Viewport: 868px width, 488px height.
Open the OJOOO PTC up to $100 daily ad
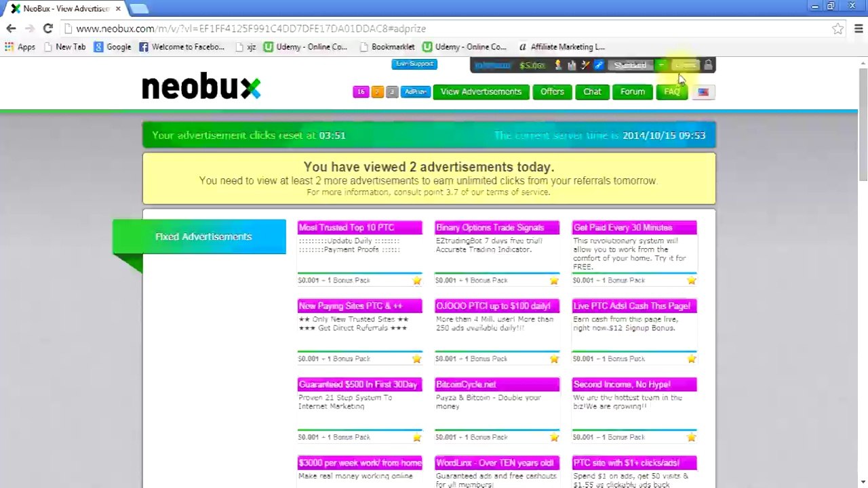tap(497, 306)
